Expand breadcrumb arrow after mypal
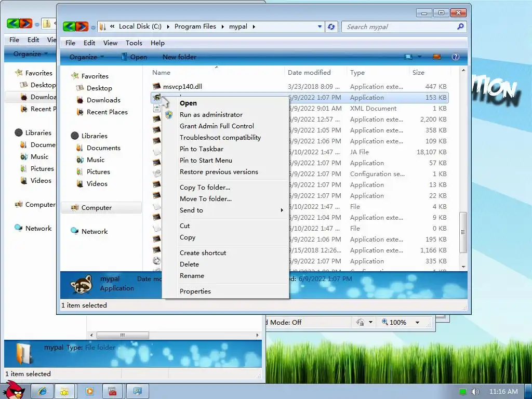The height and width of the screenshot is (399, 532). (254, 26)
